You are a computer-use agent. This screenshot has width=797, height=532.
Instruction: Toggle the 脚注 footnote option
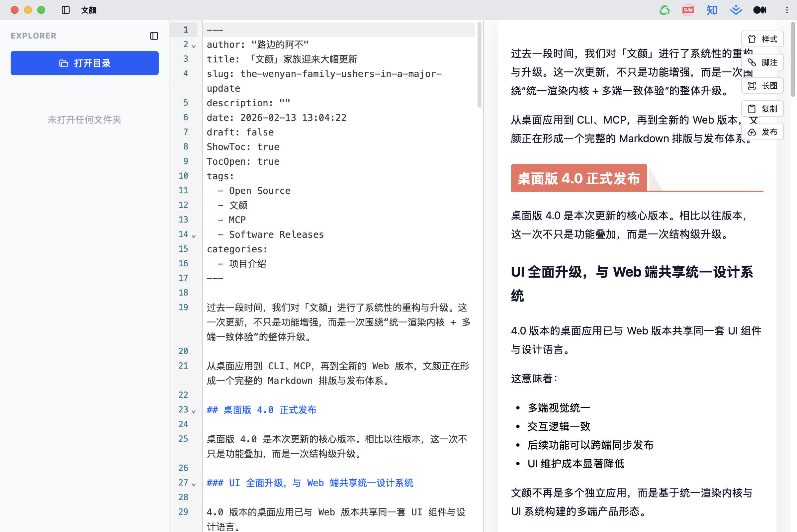(x=762, y=62)
